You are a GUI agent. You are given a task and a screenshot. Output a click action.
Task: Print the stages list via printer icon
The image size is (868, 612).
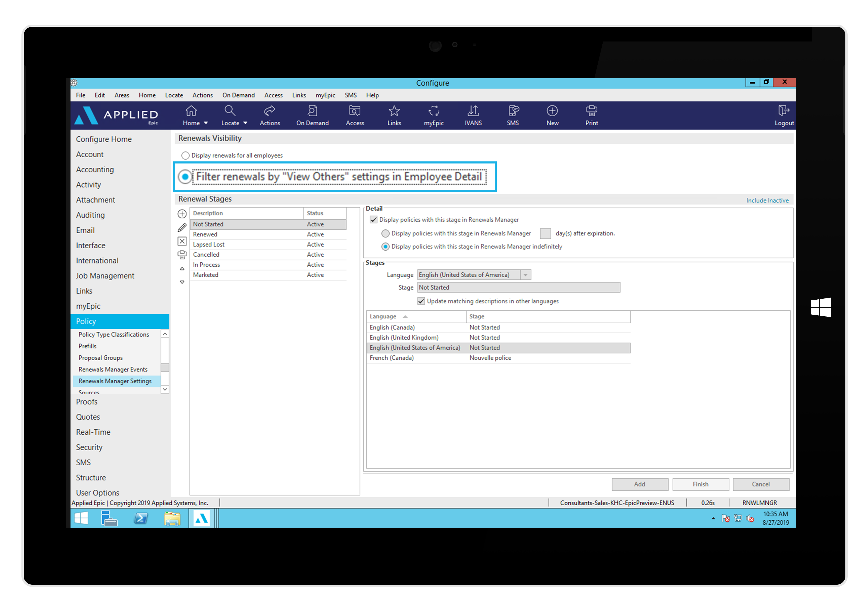[182, 255]
